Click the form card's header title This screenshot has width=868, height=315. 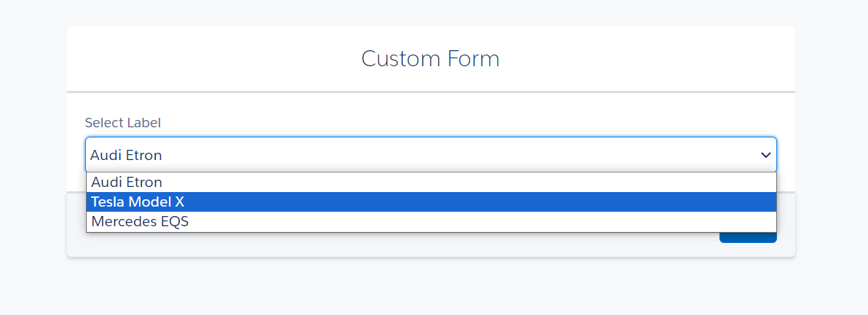(x=430, y=59)
